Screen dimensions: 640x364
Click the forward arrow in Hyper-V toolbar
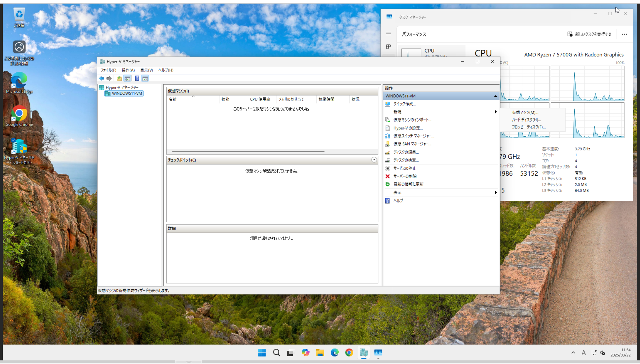coord(109,78)
